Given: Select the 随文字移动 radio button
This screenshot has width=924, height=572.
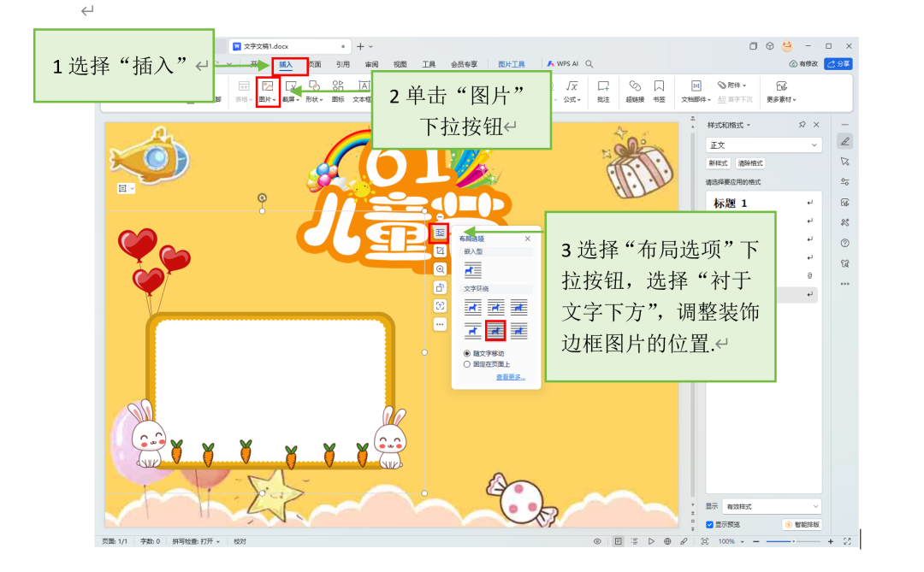Looking at the screenshot, I should point(467,353).
